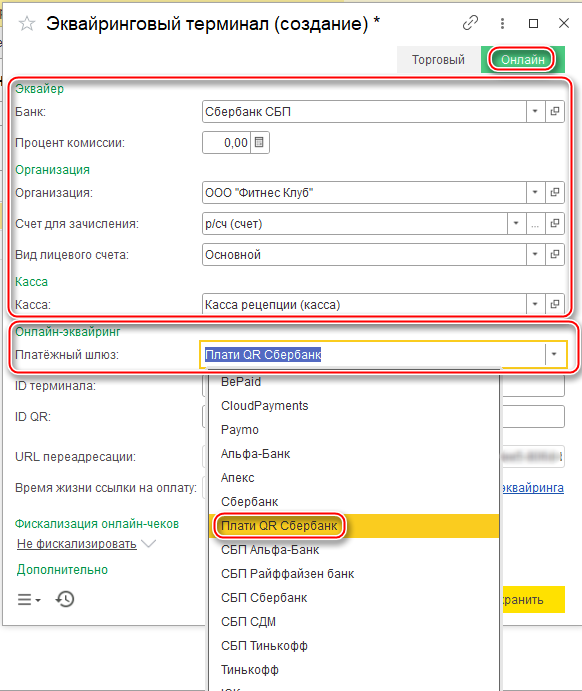Edit the Процент комиссии value 0,00

coord(226,142)
